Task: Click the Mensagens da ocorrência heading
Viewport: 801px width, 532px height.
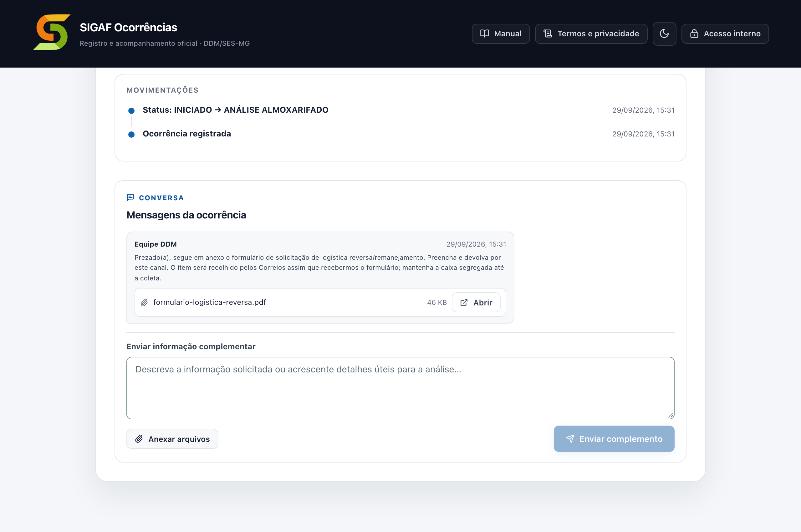Action: pyautogui.click(x=186, y=215)
